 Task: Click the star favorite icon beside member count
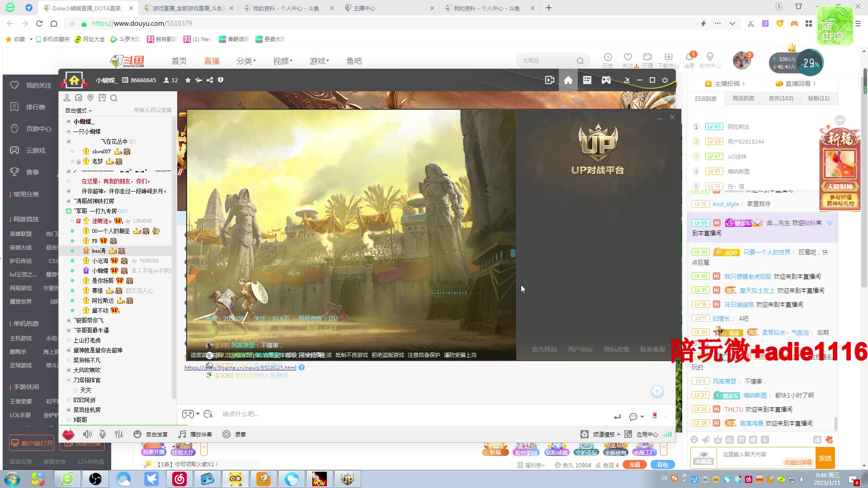tap(188, 80)
